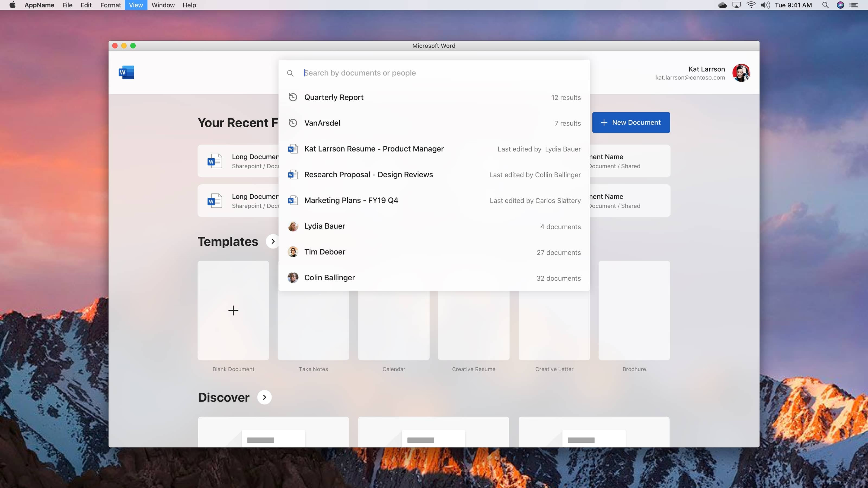This screenshot has width=868, height=488.
Task: Click the search magnifier icon in search box
Action: point(290,73)
